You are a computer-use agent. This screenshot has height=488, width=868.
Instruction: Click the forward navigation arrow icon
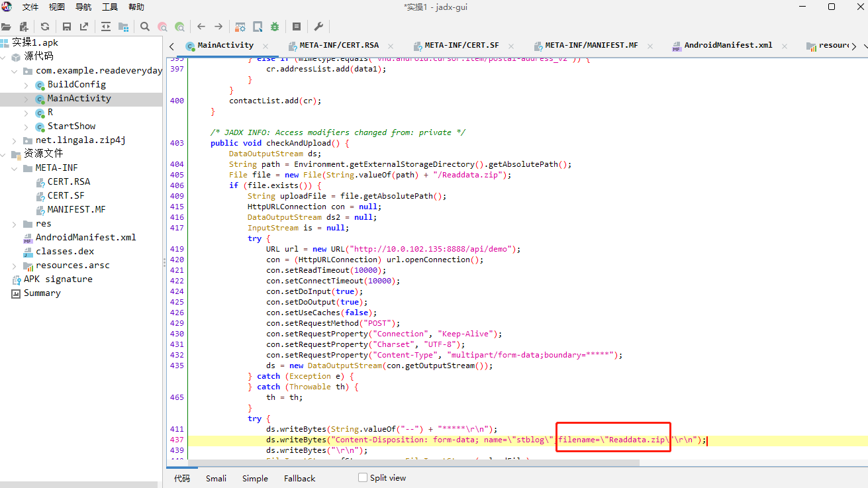coord(218,27)
